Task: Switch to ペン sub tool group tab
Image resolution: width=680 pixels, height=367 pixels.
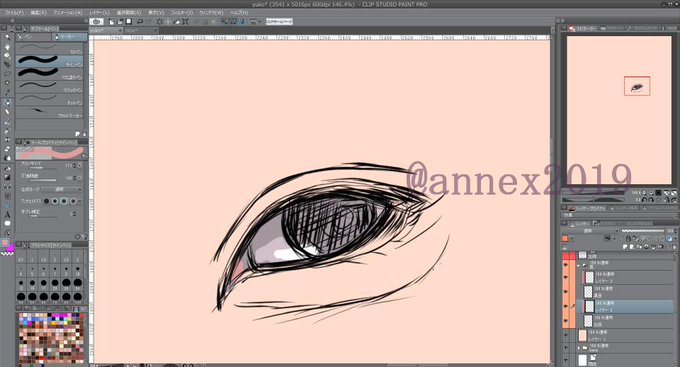Action: 34,37
